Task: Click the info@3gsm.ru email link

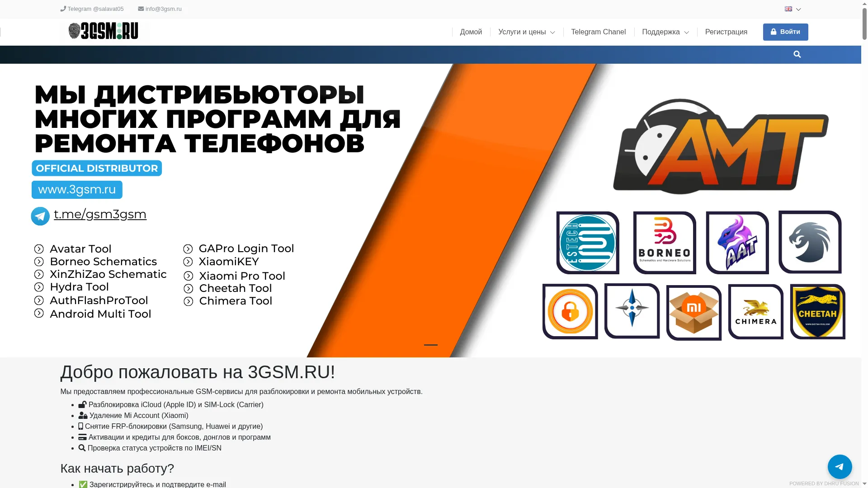Action: 160,9
